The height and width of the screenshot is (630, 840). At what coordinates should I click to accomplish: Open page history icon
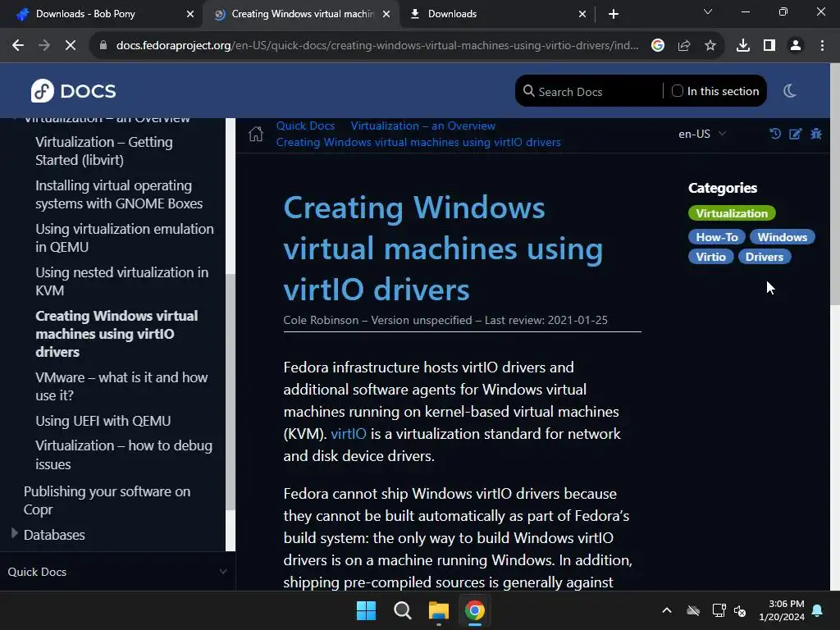(x=774, y=134)
